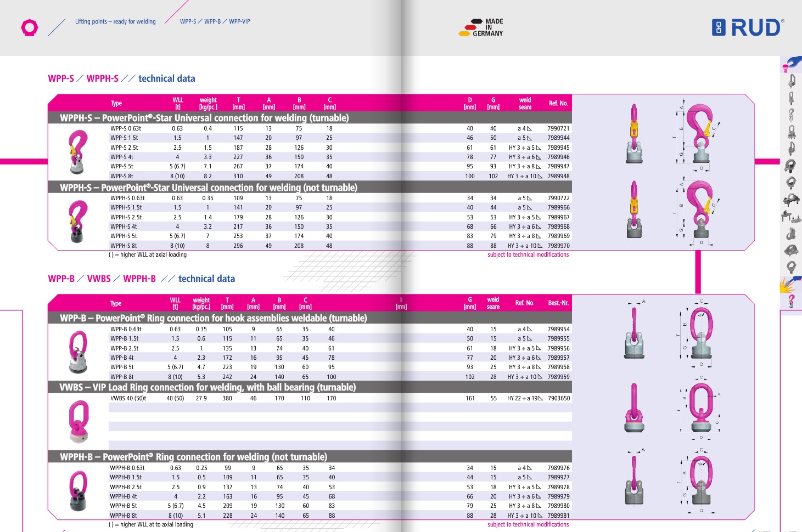Select the WPPH-B 1.5t row label
802x532 pixels.
[126, 477]
